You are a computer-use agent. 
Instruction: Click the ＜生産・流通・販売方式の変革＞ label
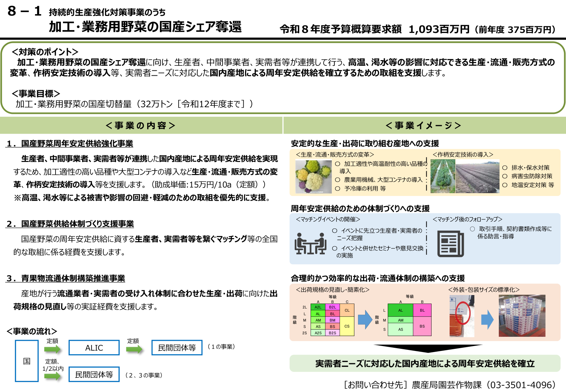pyautogui.click(x=335, y=155)
